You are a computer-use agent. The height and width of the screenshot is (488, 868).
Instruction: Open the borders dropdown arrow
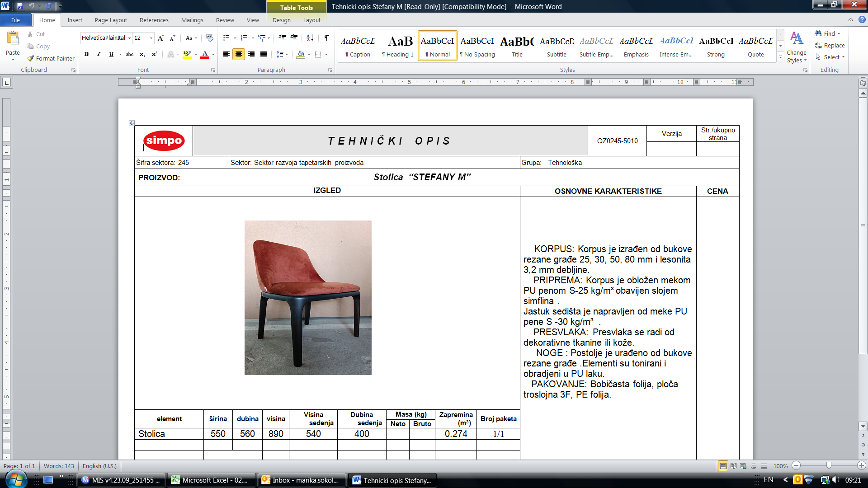point(326,54)
